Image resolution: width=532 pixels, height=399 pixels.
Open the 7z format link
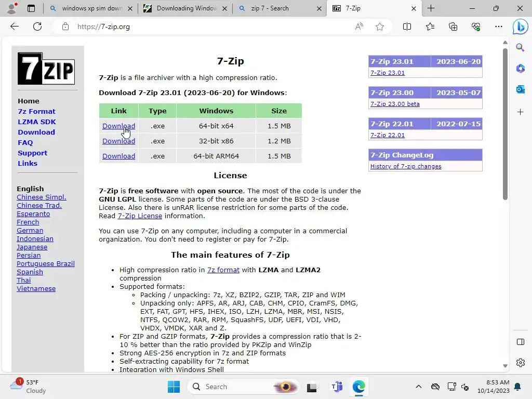coord(223,270)
